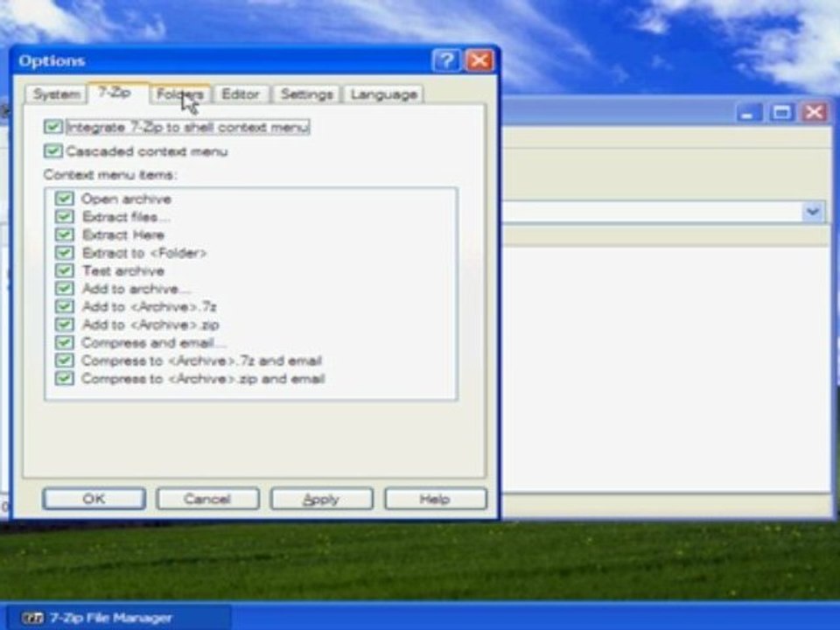Open the Folders tab
The width and height of the screenshot is (840, 630).
coord(180,94)
